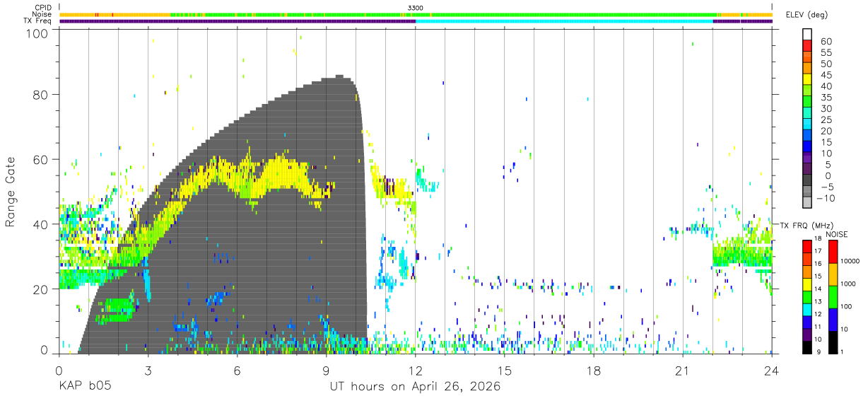This screenshot has height=401, width=868.
Task: Pick the light gray bottom cell of elevation bar
Action: (x=807, y=203)
